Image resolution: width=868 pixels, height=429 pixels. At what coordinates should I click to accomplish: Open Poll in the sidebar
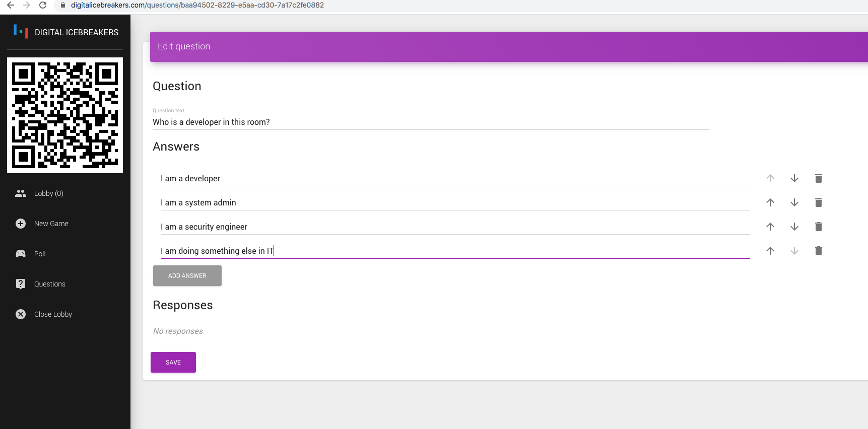coord(65,254)
